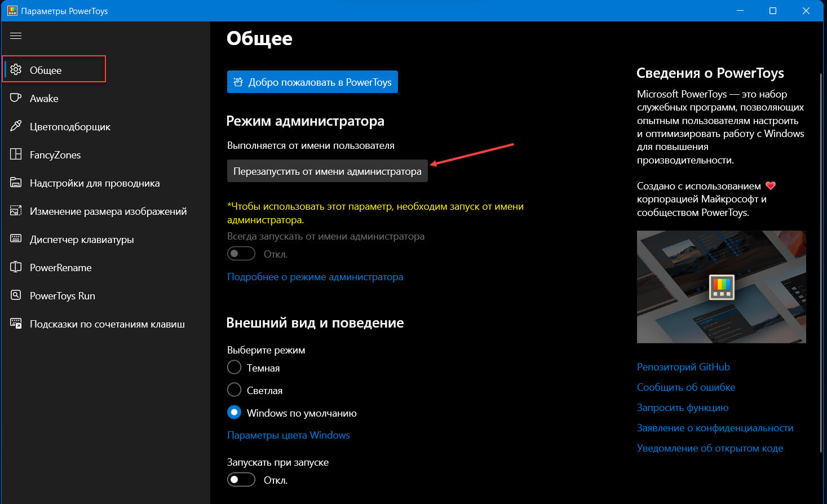The image size is (827, 504).
Task: Click the Общее page heading
Action: (259, 38)
